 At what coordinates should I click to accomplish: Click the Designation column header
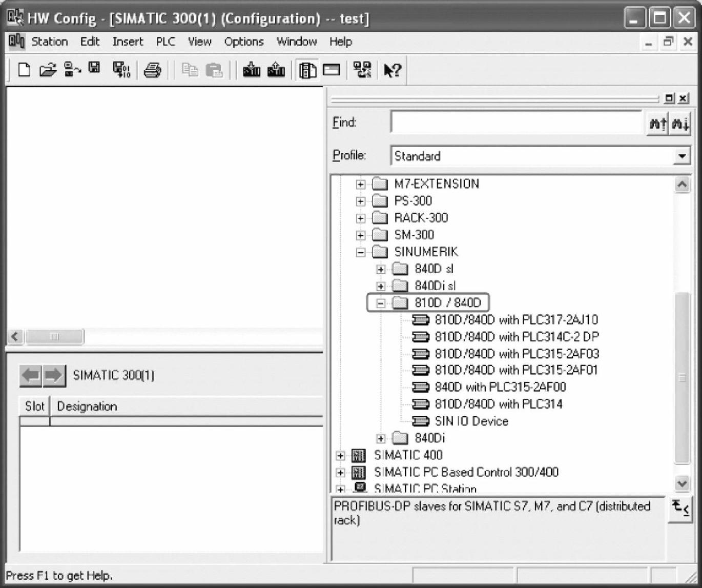187,406
